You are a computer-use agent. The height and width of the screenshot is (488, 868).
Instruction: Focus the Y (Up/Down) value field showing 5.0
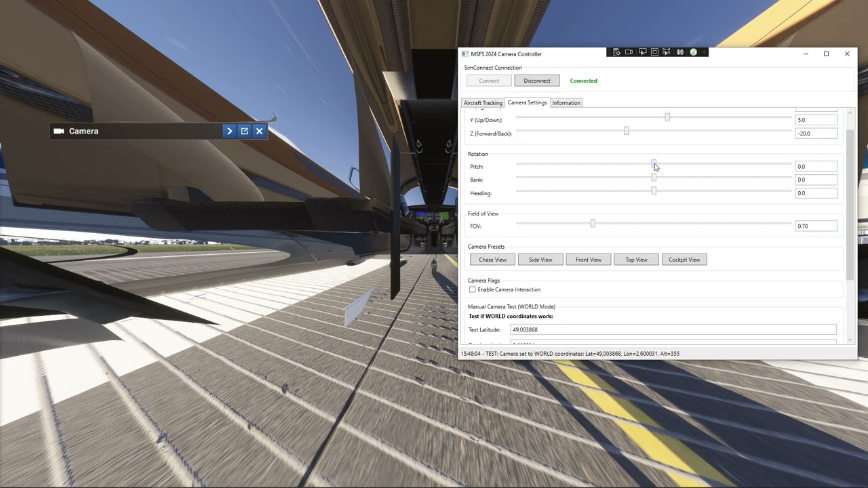(x=816, y=120)
